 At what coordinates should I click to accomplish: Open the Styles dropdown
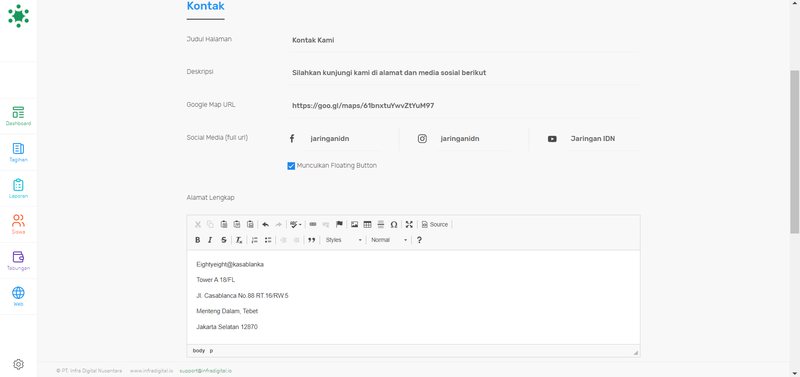coord(343,240)
